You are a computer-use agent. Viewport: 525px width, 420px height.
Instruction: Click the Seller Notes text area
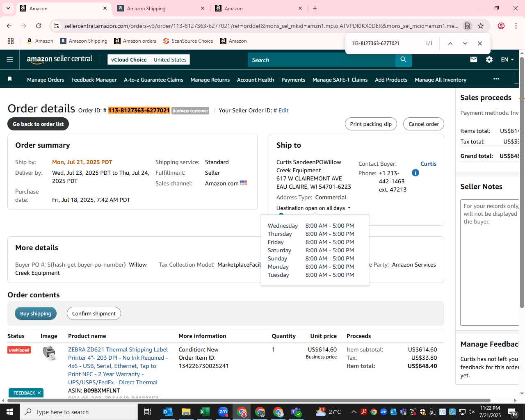490,262
